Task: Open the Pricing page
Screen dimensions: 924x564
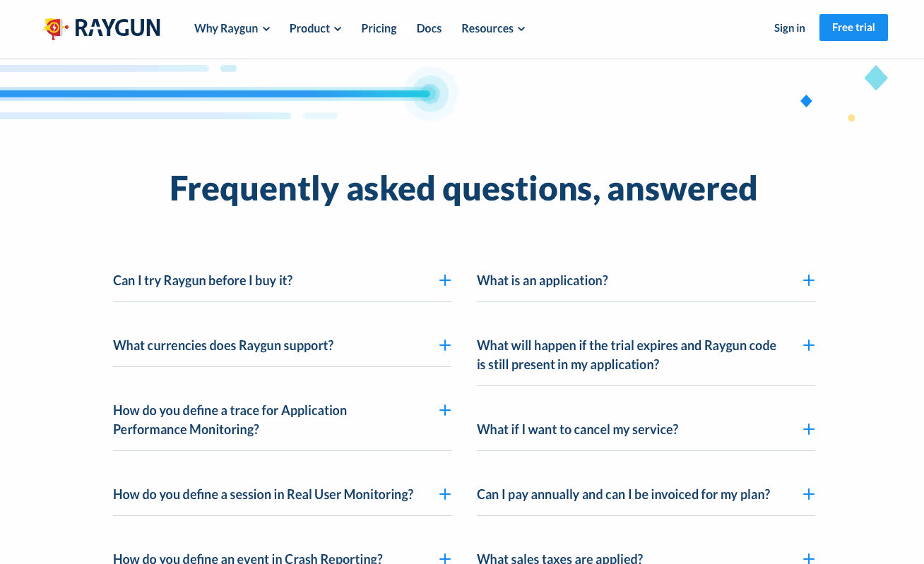Action: coord(379,28)
